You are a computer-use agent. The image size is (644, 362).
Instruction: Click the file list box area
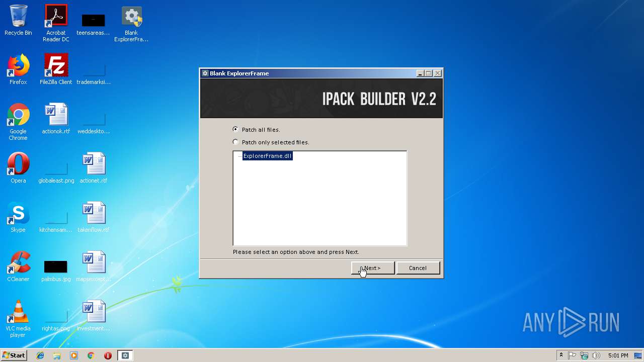[x=319, y=198]
